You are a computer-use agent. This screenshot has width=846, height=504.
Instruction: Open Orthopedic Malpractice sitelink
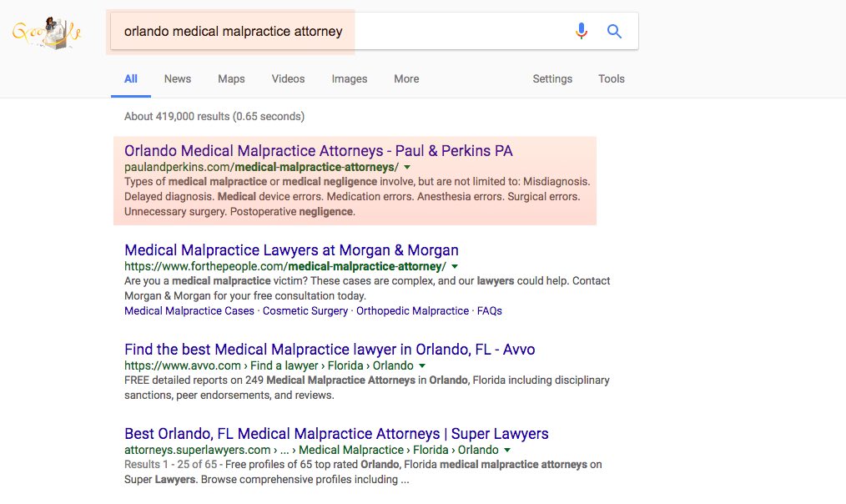(412, 310)
